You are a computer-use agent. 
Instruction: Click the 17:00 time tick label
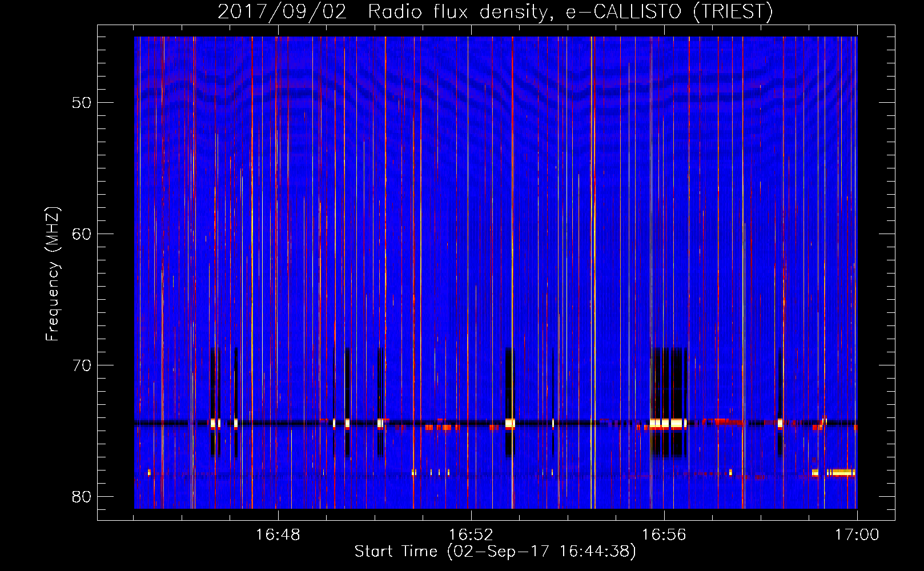point(857,535)
